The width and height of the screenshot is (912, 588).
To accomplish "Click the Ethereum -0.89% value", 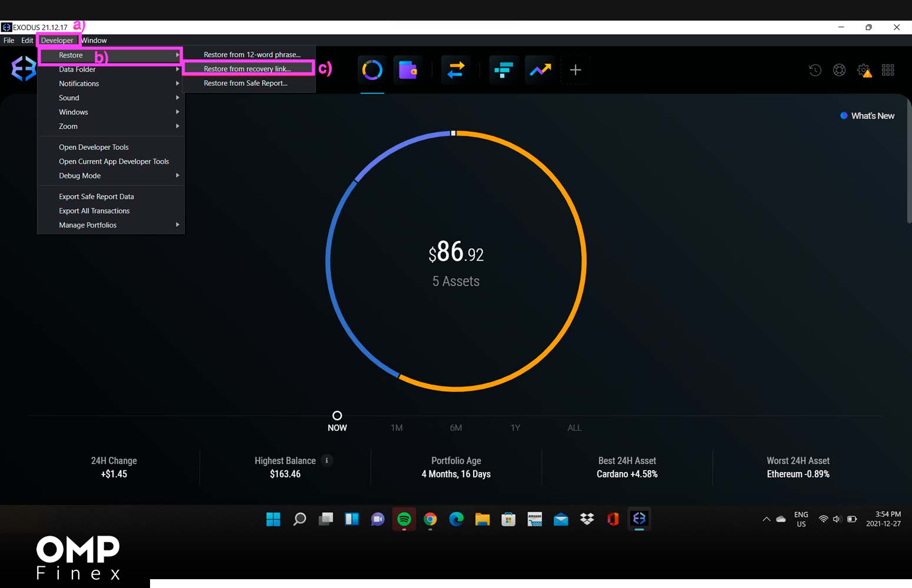I will pyautogui.click(x=798, y=474).
